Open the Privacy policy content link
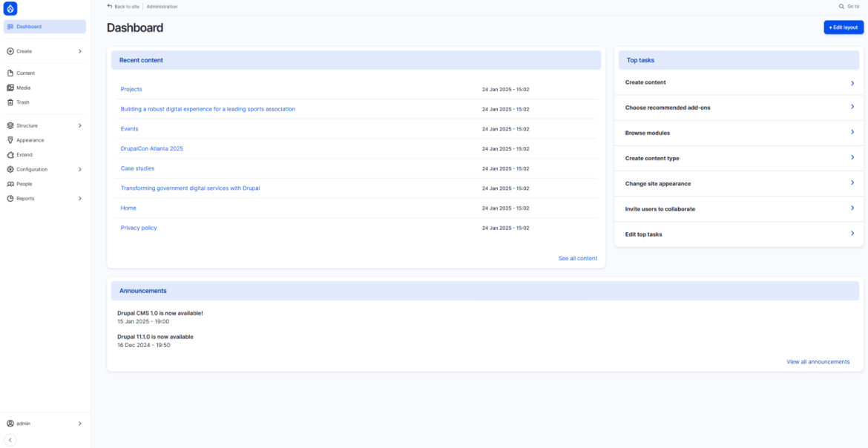 pos(139,228)
